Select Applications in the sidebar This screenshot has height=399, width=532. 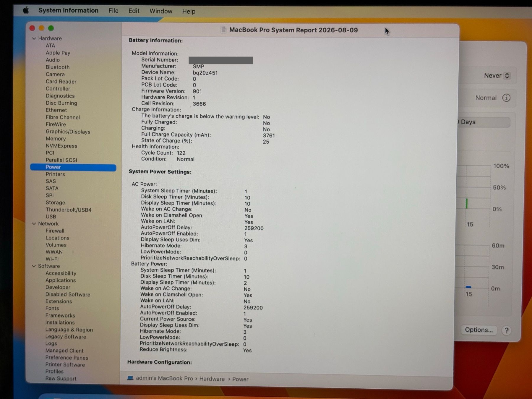60,280
